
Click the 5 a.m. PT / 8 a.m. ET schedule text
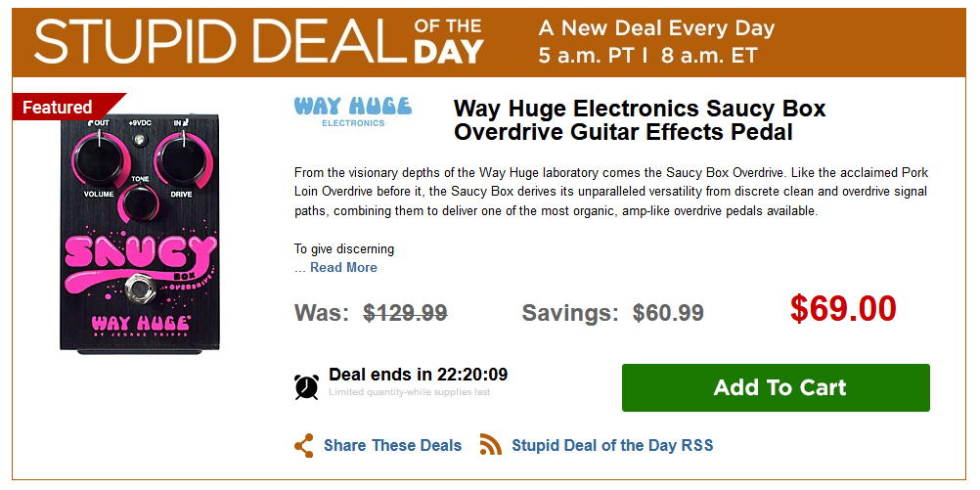[x=647, y=56]
